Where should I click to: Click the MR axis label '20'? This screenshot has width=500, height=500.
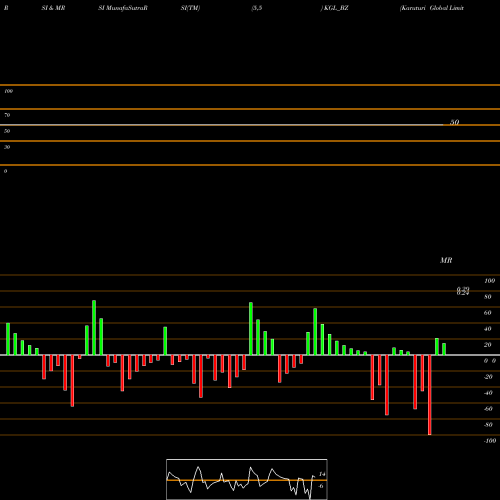pos(488,345)
